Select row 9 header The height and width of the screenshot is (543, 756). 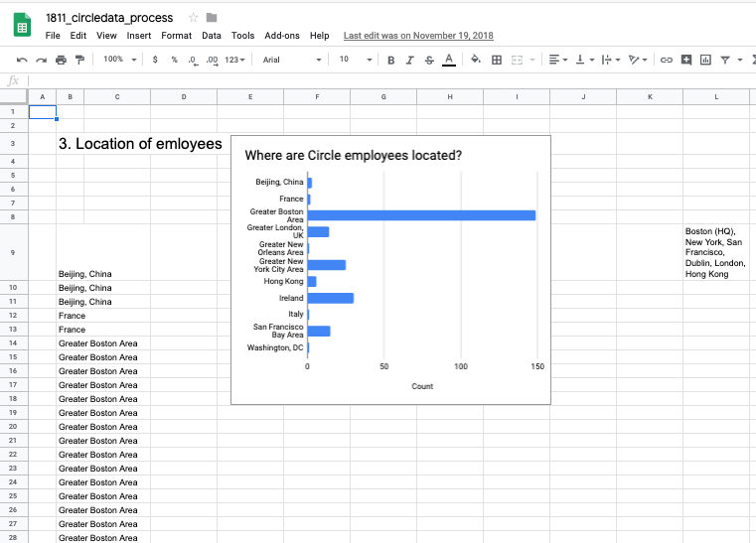[x=13, y=252]
